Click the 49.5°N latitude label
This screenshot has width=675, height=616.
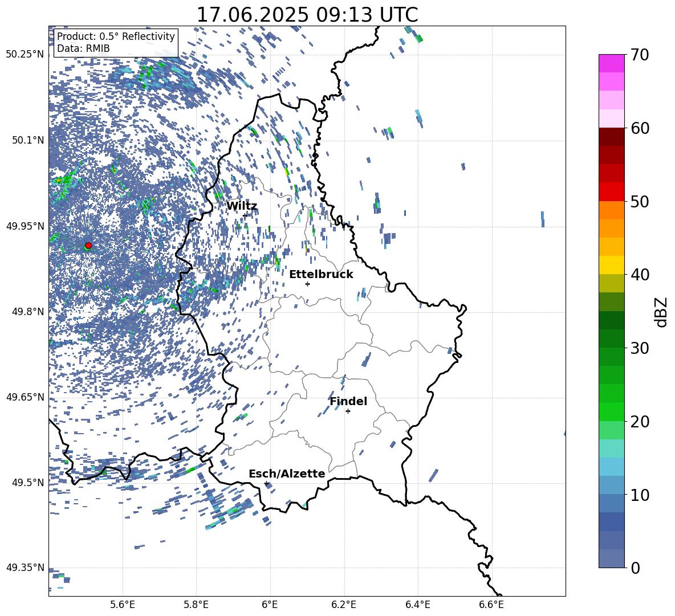coord(28,482)
